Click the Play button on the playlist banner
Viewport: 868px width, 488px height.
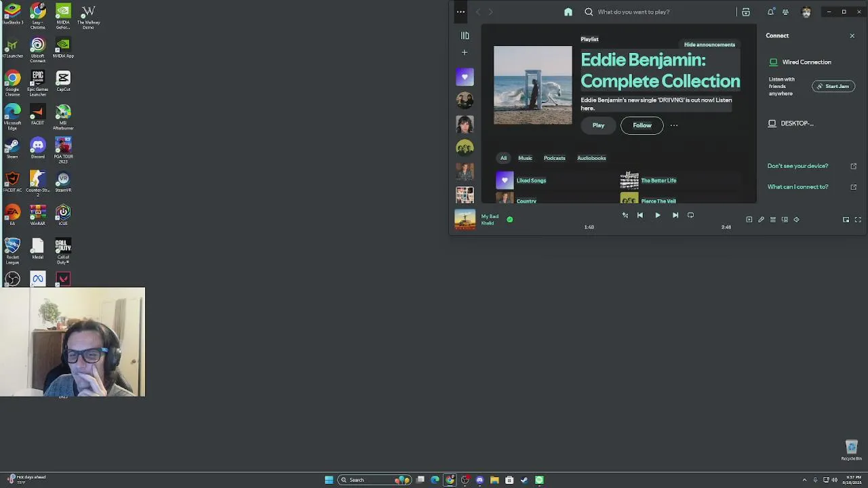pyautogui.click(x=598, y=125)
